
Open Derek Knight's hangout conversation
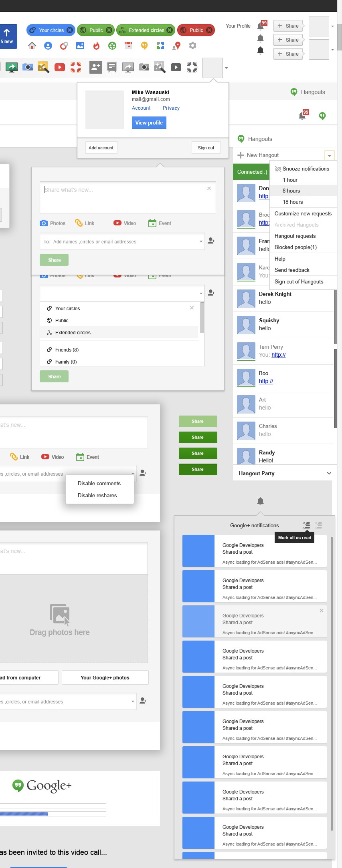[283, 298]
